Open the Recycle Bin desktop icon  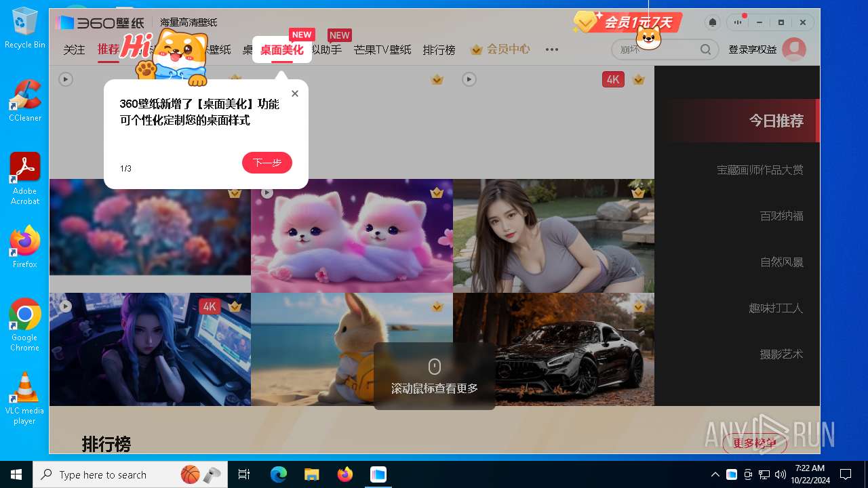(25, 28)
